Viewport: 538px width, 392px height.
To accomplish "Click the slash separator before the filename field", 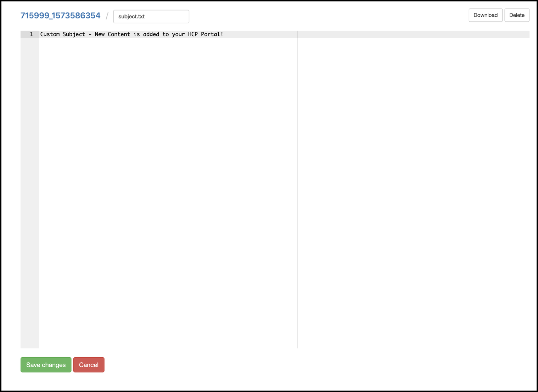I will click(x=107, y=16).
